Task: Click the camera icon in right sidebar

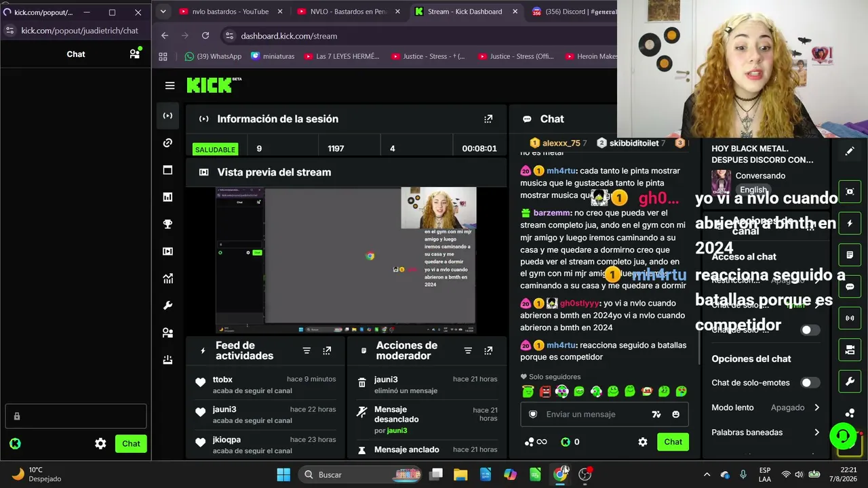Action: pos(850,350)
